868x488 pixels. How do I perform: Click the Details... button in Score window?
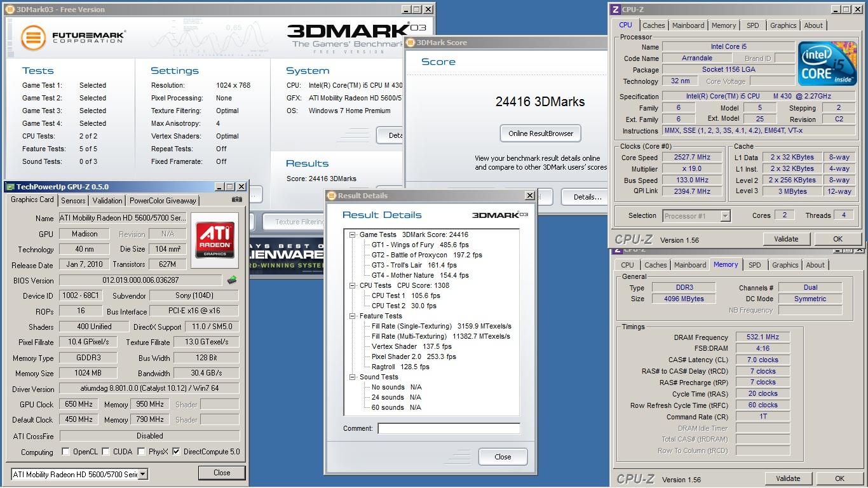click(587, 197)
